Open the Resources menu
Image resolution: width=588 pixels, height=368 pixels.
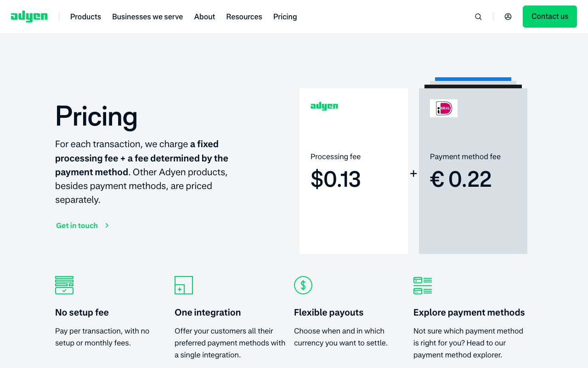[x=244, y=17]
